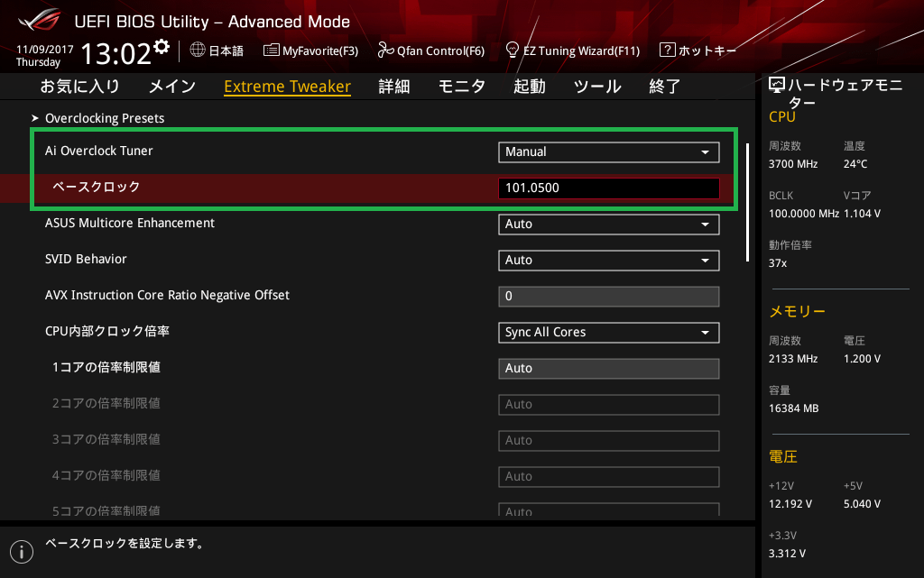Click the settings list scrollbar

[747, 202]
